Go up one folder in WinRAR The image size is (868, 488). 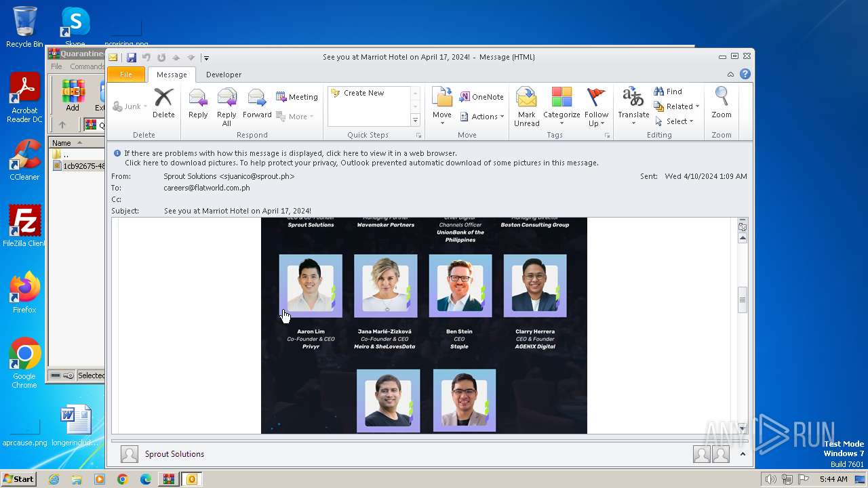point(62,125)
